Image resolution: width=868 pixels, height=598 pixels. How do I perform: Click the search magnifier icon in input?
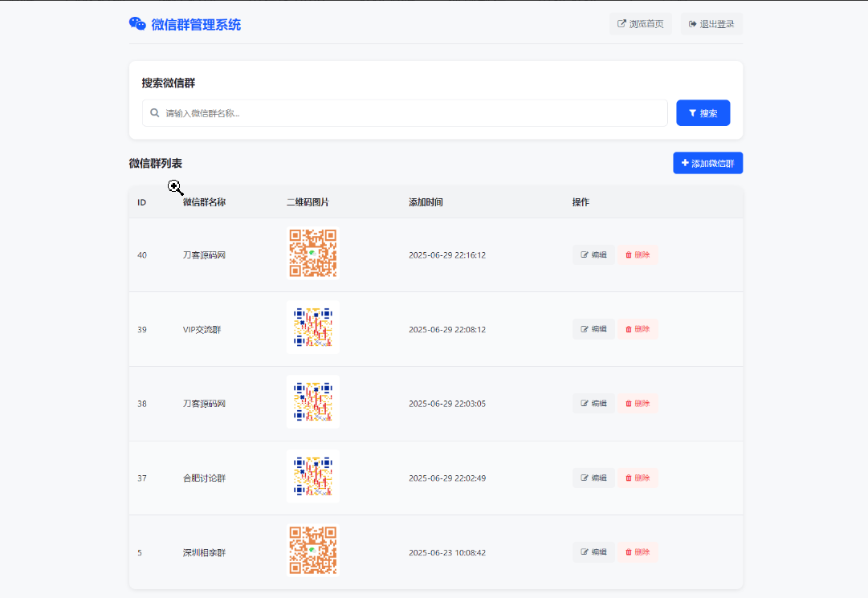click(x=155, y=113)
